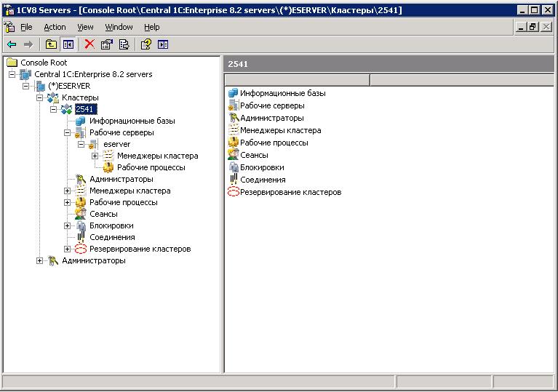
Task: Click Администраторы icon in right pane
Action: point(234,118)
